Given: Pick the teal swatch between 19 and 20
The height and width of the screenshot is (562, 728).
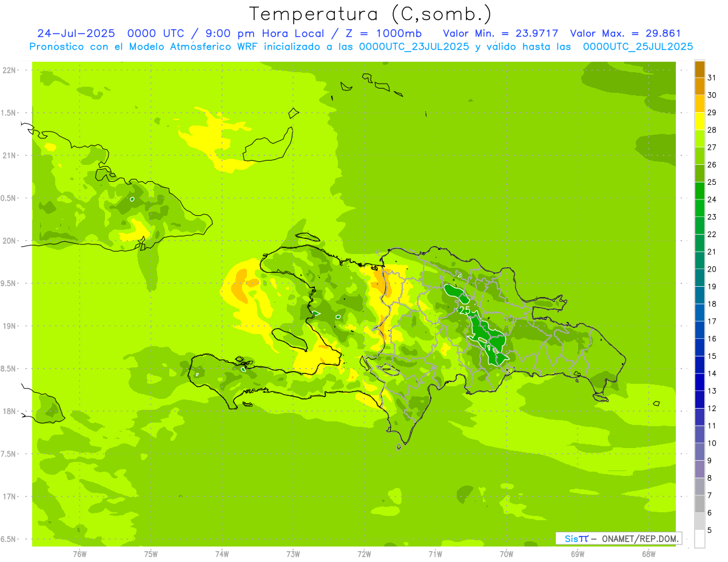Looking at the screenshot, I should tap(699, 278).
